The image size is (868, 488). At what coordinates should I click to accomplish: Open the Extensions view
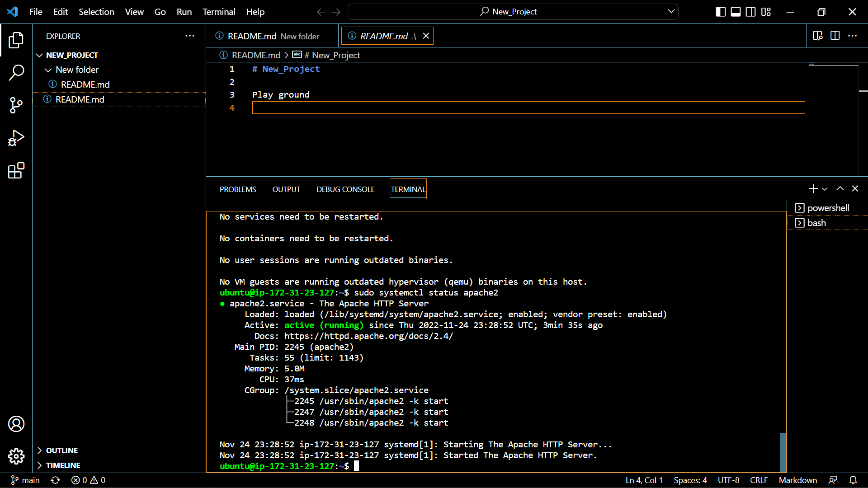pos(16,170)
